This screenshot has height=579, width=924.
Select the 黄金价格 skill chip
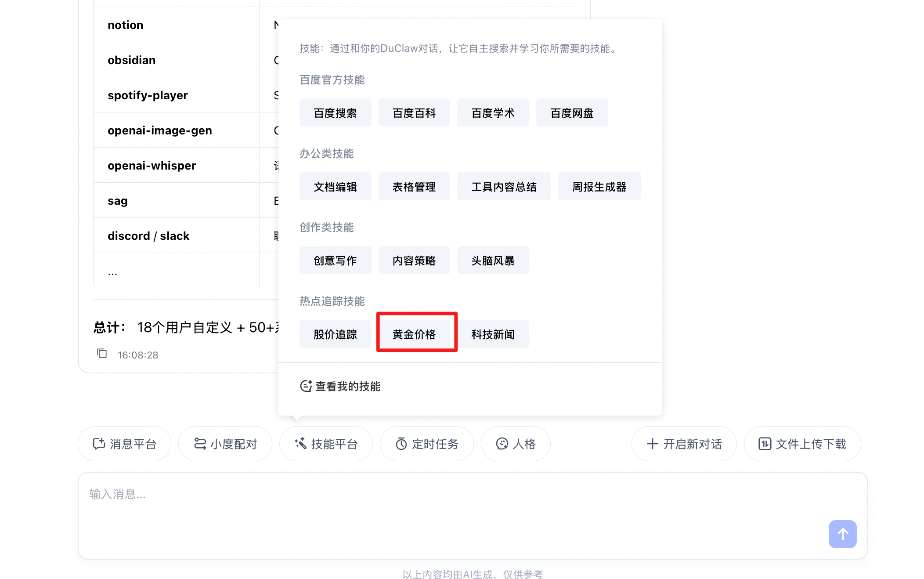414,334
